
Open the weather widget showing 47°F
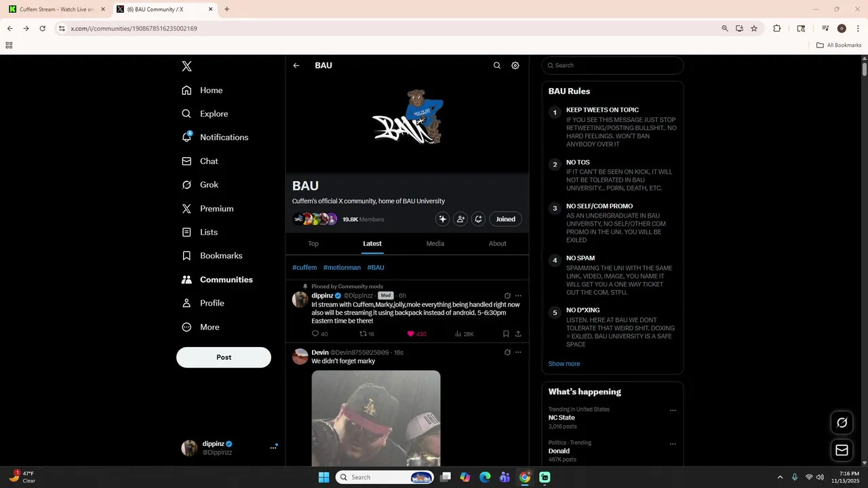(x=22, y=476)
